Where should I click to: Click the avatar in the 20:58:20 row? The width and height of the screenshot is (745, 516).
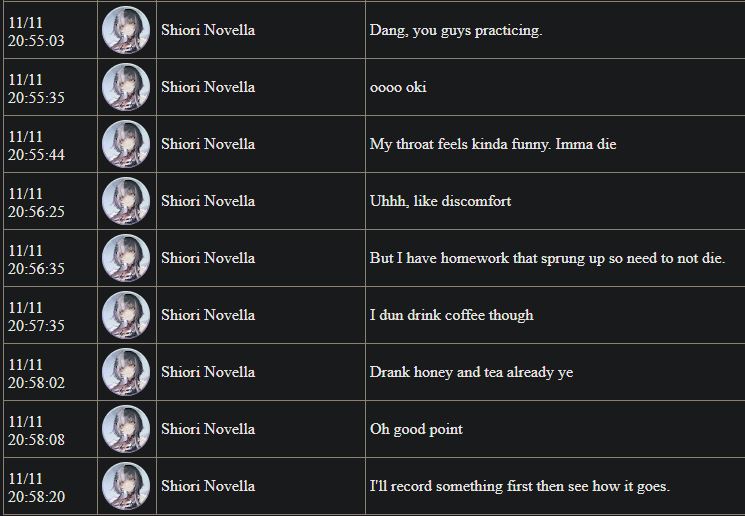click(x=126, y=486)
